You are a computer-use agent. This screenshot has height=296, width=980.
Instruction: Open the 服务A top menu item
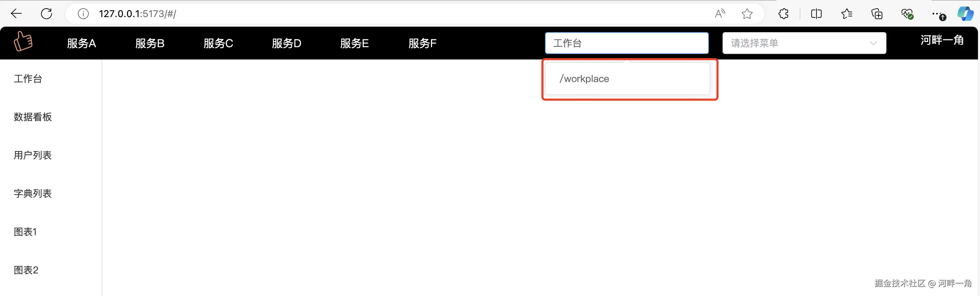pyautogui.click(x=81, y=43)
